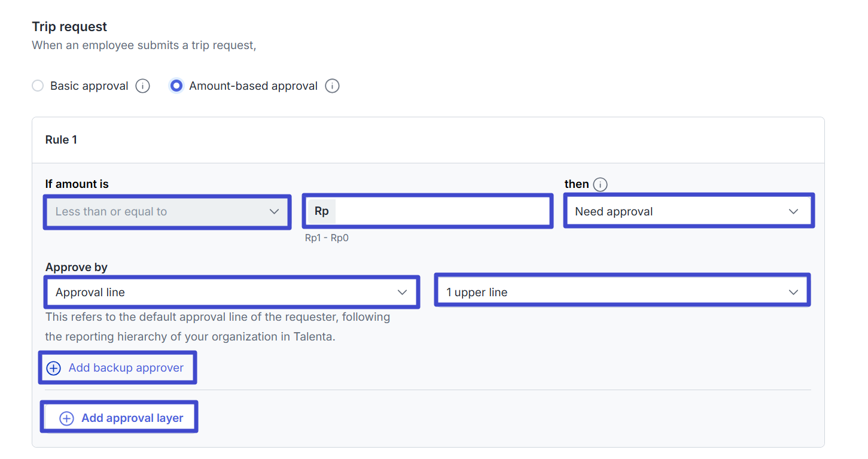Click info icon beside Amount-based approval
868x459 pixels.
(x=332, y=86)
